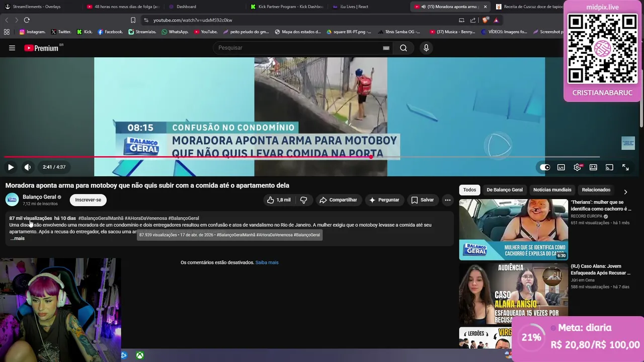This screenshot has width=644, height=362.
Task: Open the Twitter bookmark
Action: [61, 32]
